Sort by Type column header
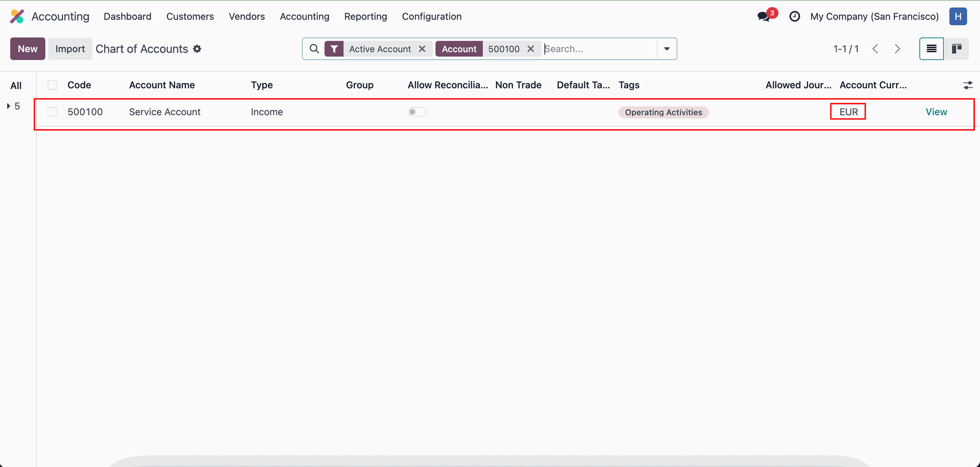 click(x=262, y=85)
